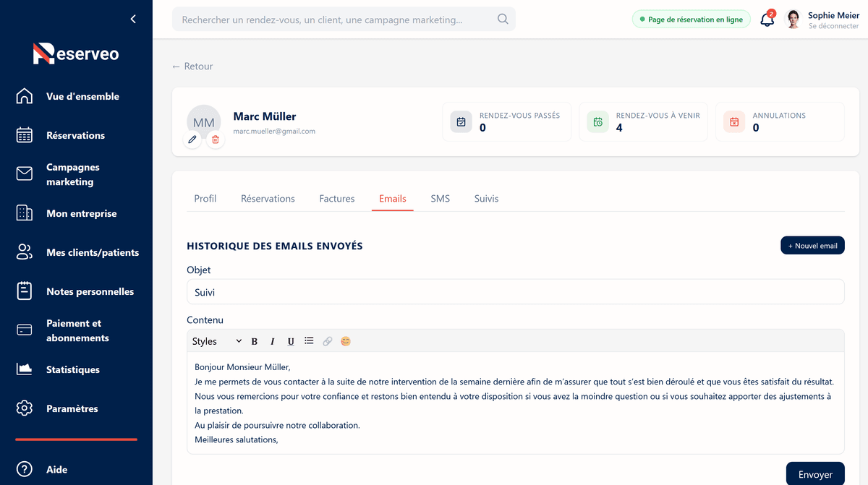The width and height of the screenshot is (868, 485).
Task: Click the Mes clients/patients people icon
Action: point(25,252)
